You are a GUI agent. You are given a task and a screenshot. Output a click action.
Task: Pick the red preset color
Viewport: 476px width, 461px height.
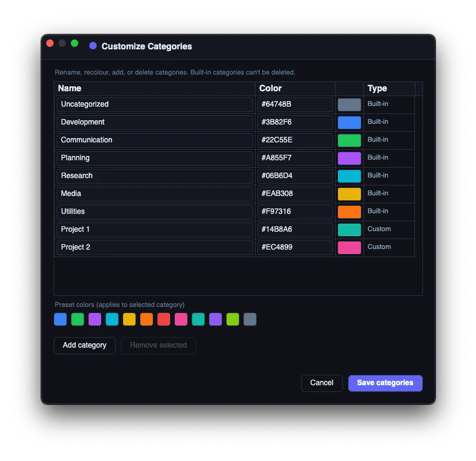pos(164,319)
